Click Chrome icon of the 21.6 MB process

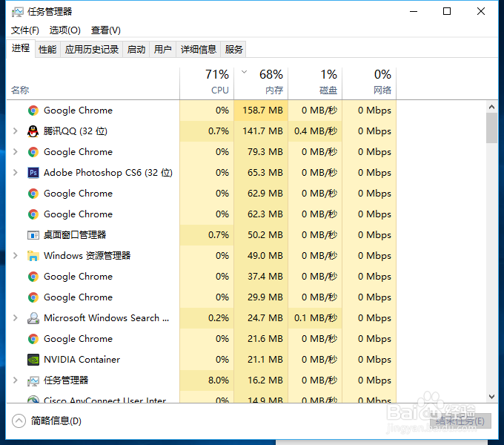tap(33, 339)
